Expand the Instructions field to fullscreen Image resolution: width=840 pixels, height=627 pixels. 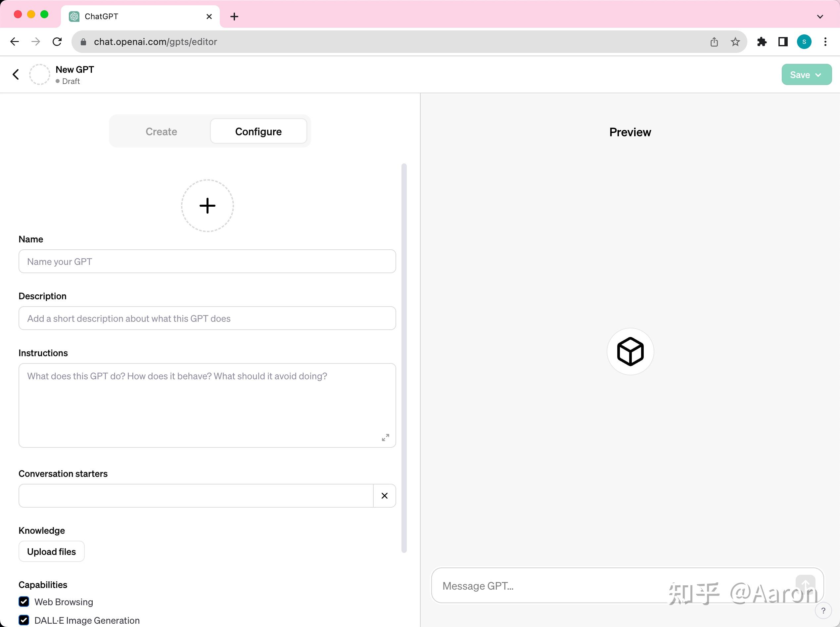(x=386, y=437)
